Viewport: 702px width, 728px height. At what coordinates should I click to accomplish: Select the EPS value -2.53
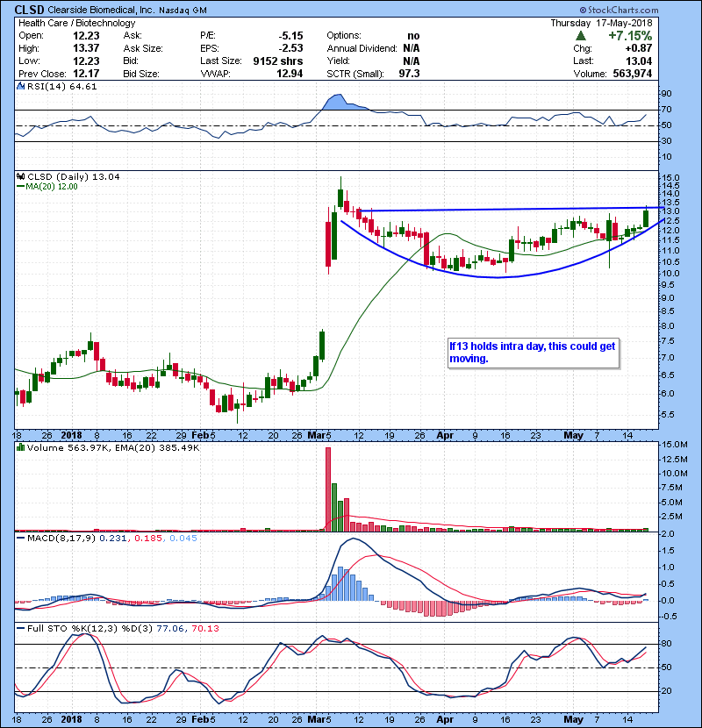(x=290, y=48)
